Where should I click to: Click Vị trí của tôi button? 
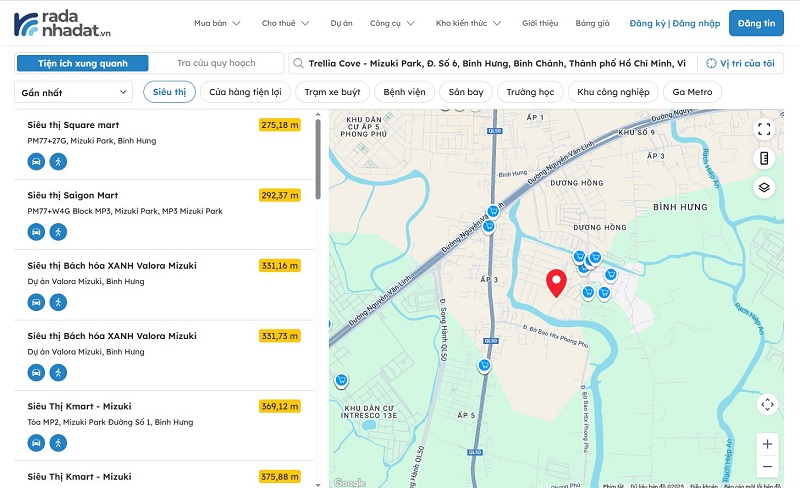(x=740, y=63)
